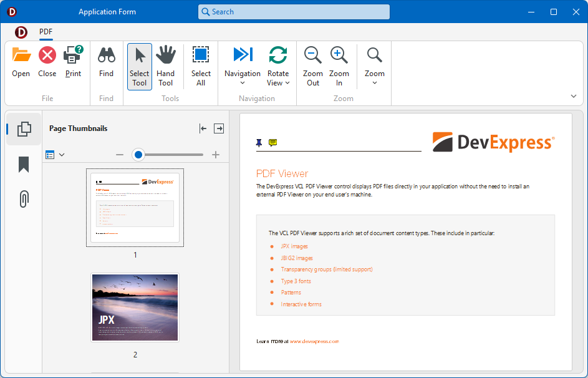Switch to the PDF ribbon tab
This screenshot has height=378, width=588.
click(46, 32)
